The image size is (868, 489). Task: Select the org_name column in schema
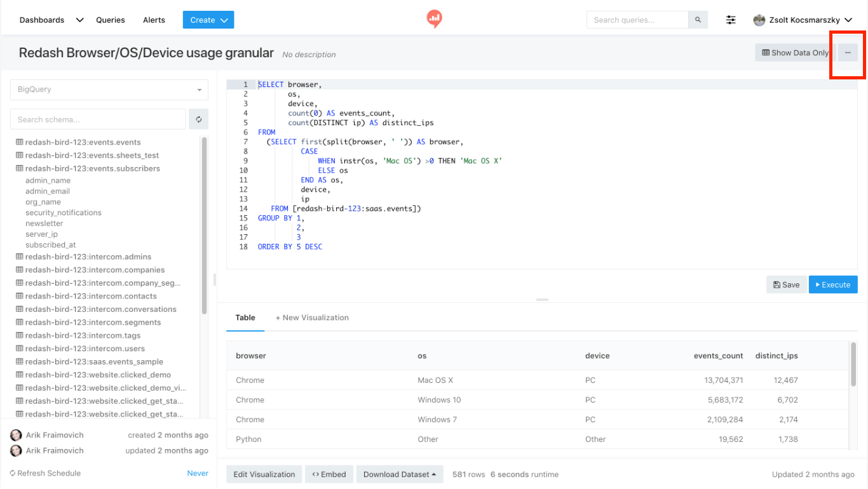(43, 202)
